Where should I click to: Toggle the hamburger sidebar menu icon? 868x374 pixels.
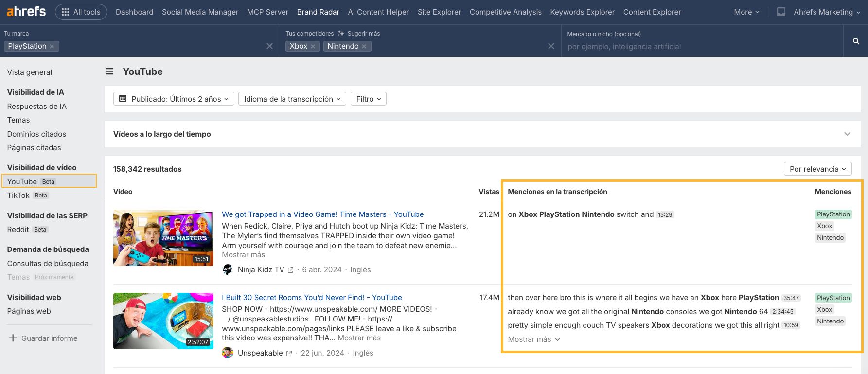click(109, 71)
